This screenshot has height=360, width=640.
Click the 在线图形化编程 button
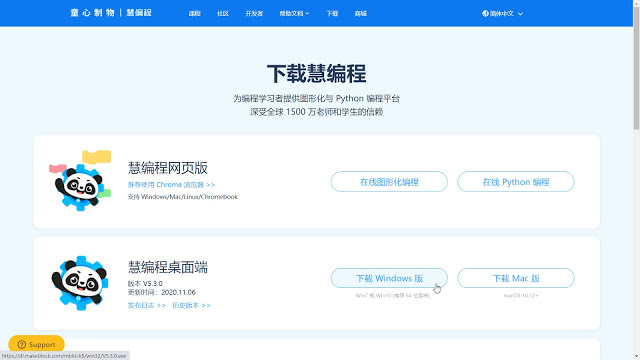coord(389,182)
